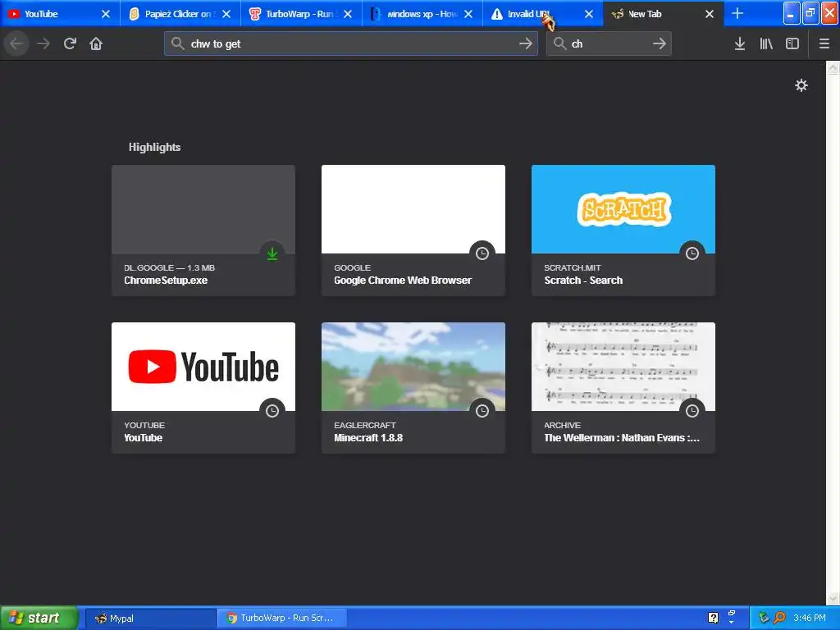The height and width of the screenshot is (630, 840).
Task: Close the TurboWarp tab
Action: tap(348, 14)
